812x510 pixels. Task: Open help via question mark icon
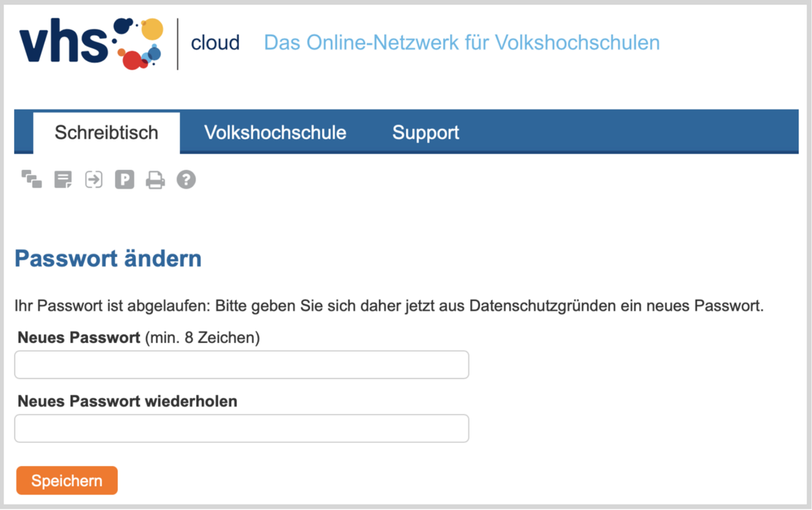coord(186,180)
